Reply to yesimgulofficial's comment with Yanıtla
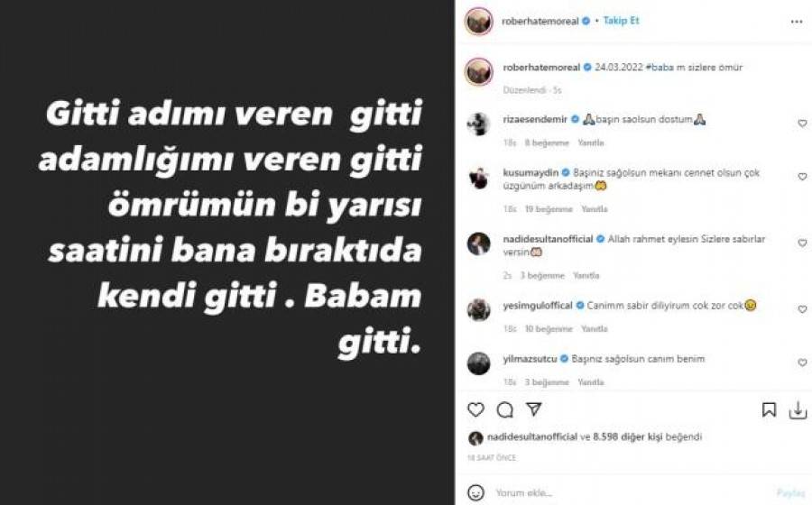The width and height of the screenshot is (812, 505). (x=594, y=328)
